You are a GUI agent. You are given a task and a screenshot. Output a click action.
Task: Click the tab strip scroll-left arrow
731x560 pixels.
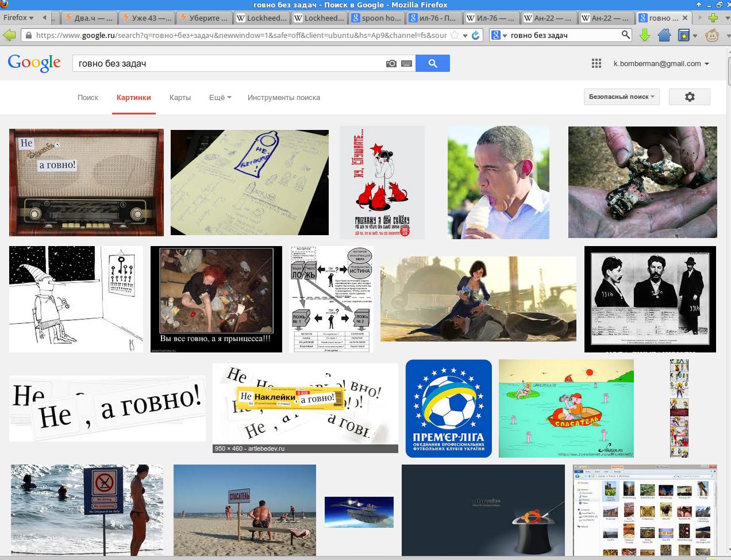pos(44,18)
